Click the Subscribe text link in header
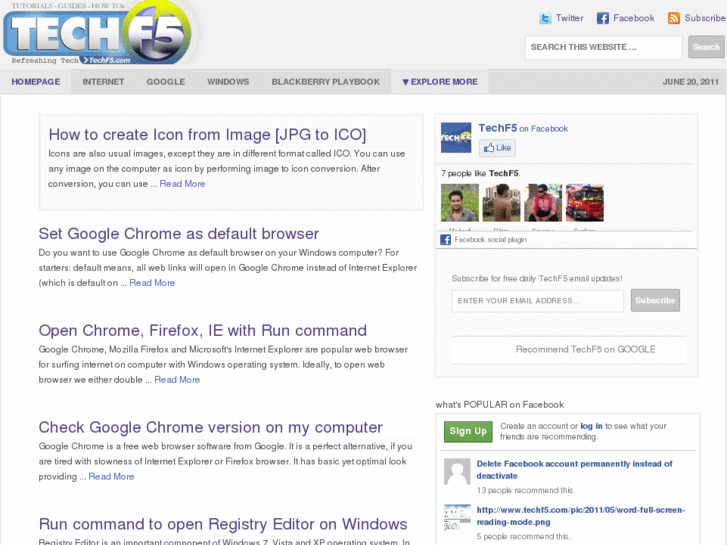This screenshot has width=727, height=545. (x=705, y=18)
